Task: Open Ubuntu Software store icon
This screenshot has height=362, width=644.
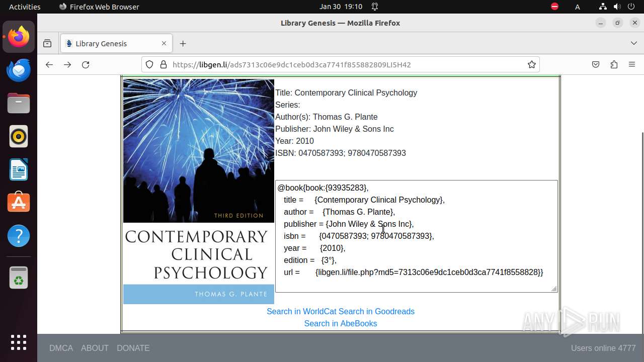Action: [x=19, y=203]
